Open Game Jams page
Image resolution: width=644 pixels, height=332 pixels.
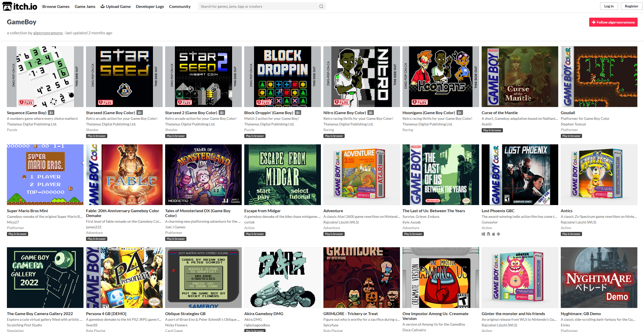coord(85,6)
